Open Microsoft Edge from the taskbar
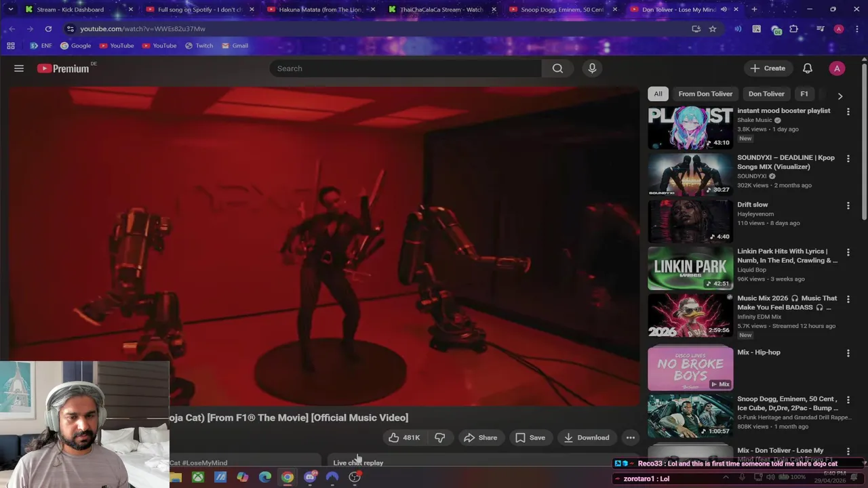868x488 pixels. pos(265,477)
